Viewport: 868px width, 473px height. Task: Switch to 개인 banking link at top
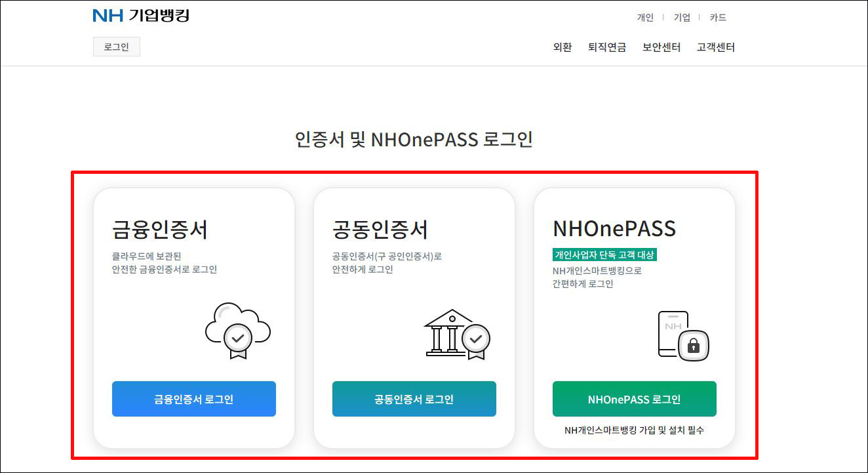[645, 18]
